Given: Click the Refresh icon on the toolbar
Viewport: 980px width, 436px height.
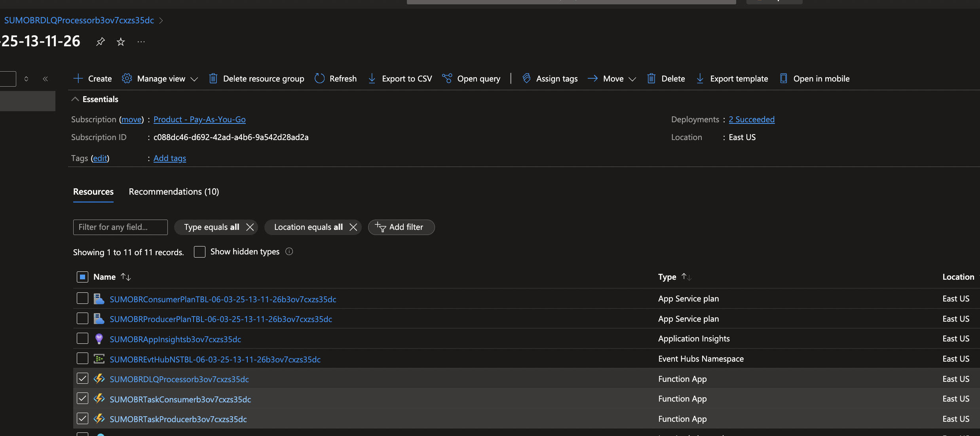Looking at the screenshot, I should pos(319,78).
